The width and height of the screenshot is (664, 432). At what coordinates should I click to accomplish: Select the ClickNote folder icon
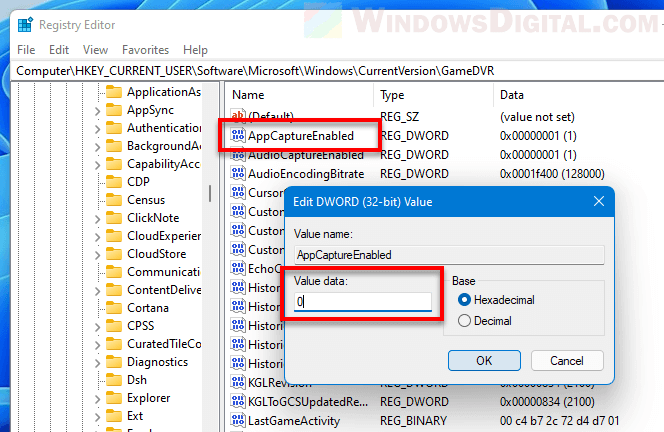114,218
